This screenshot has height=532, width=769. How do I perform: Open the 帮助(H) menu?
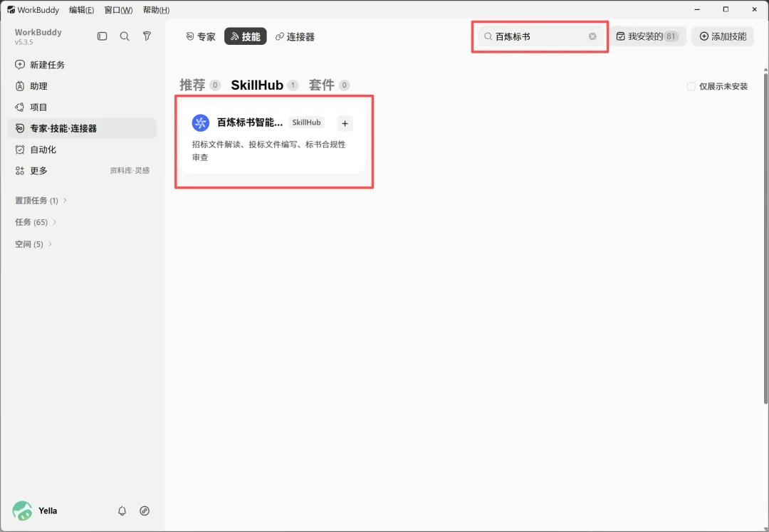156,10
